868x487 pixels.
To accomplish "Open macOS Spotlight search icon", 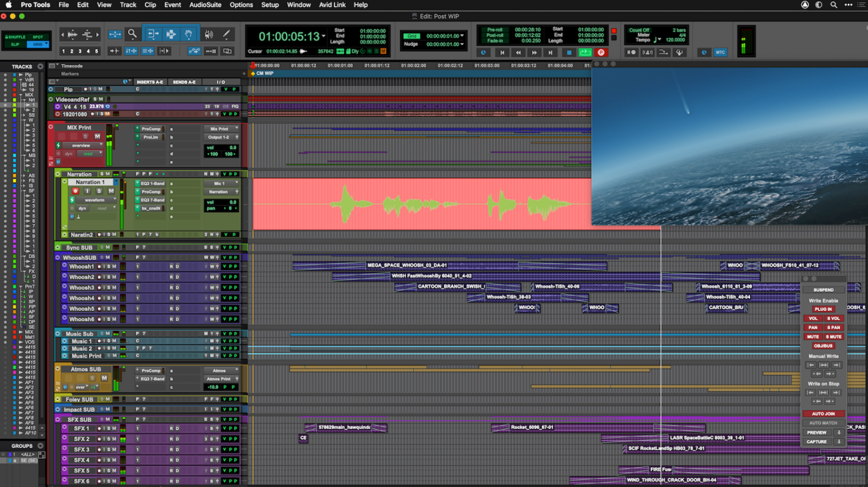I will click(x=834, y=5).
